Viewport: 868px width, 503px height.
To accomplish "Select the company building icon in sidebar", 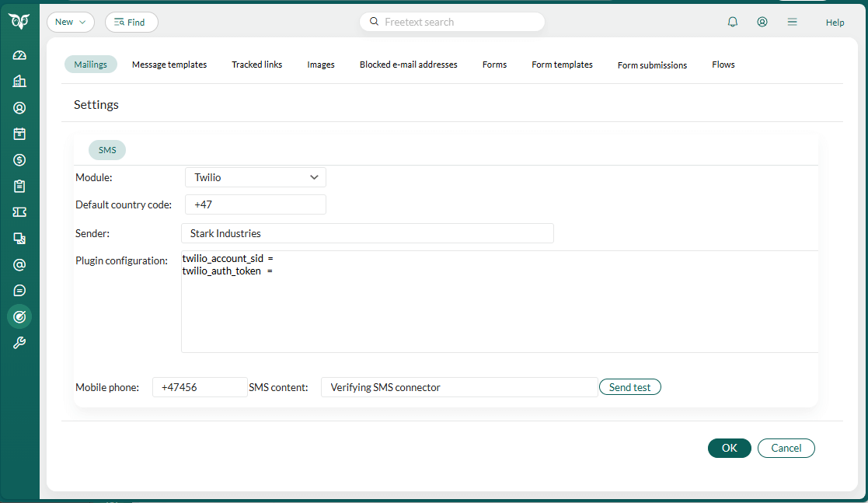I will point(19,81).
